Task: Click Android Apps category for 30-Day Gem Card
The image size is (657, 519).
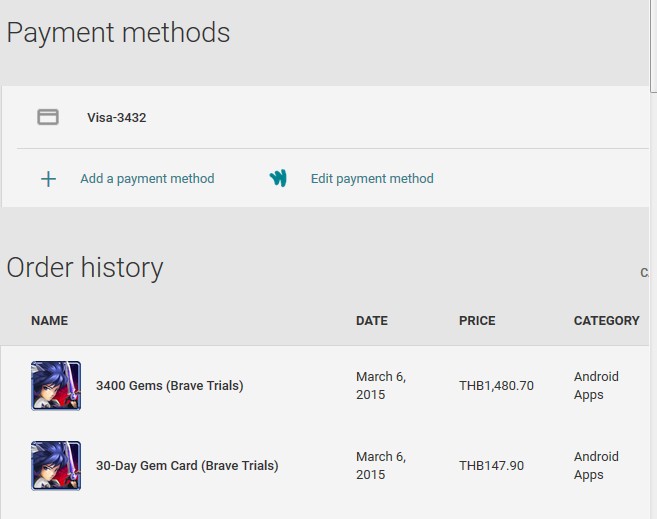Action: (596, 465)
